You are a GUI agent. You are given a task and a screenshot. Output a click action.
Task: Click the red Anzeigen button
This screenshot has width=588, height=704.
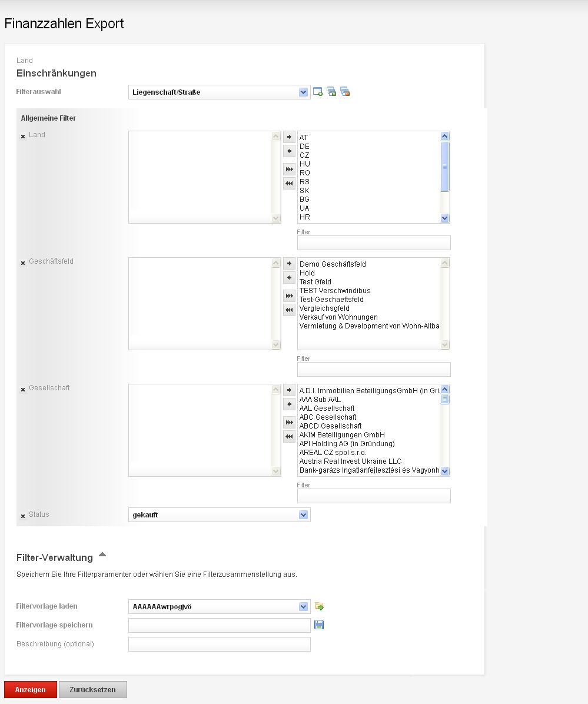tap(31, 689)
